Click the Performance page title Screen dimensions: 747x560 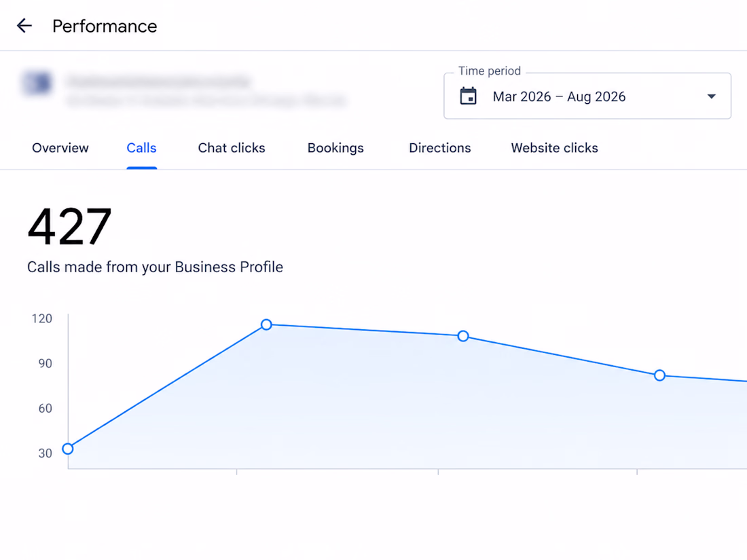pos(105,26)
